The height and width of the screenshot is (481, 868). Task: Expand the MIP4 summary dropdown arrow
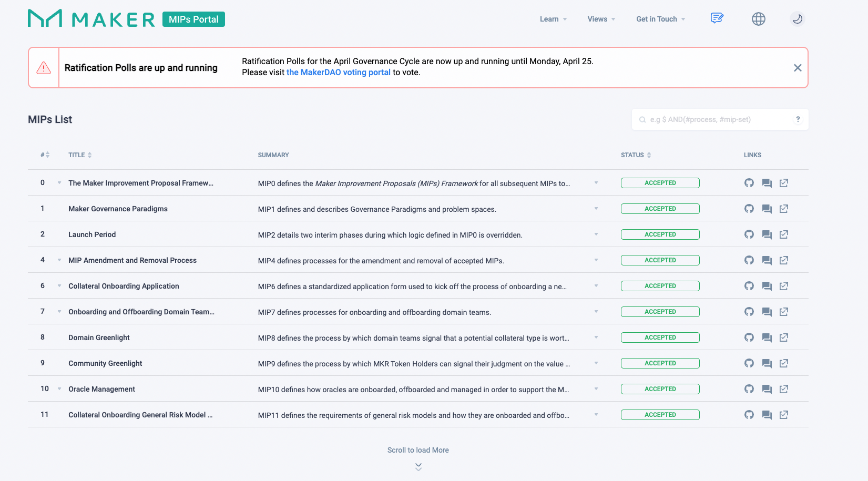pos(596,260)
